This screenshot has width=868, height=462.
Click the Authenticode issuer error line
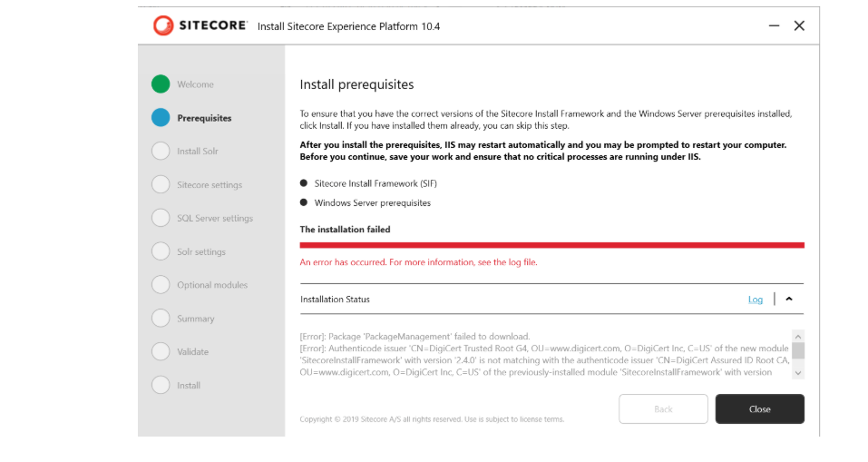coord(545,360)
